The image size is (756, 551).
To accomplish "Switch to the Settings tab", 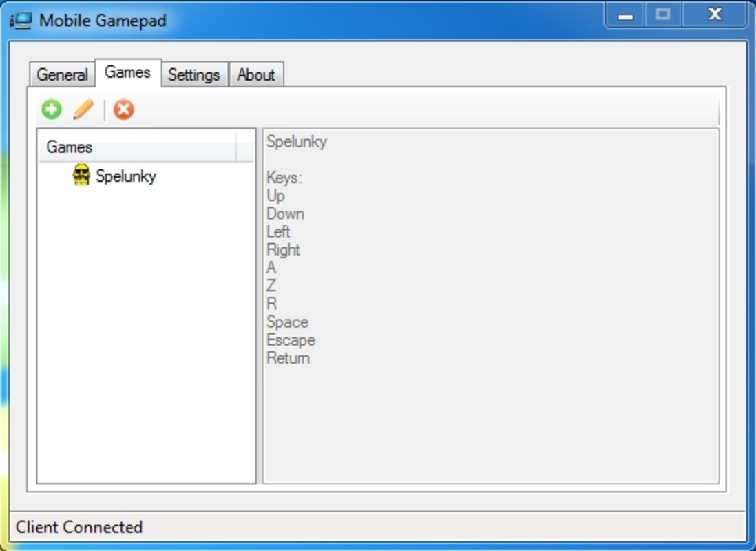I will 194,75.
